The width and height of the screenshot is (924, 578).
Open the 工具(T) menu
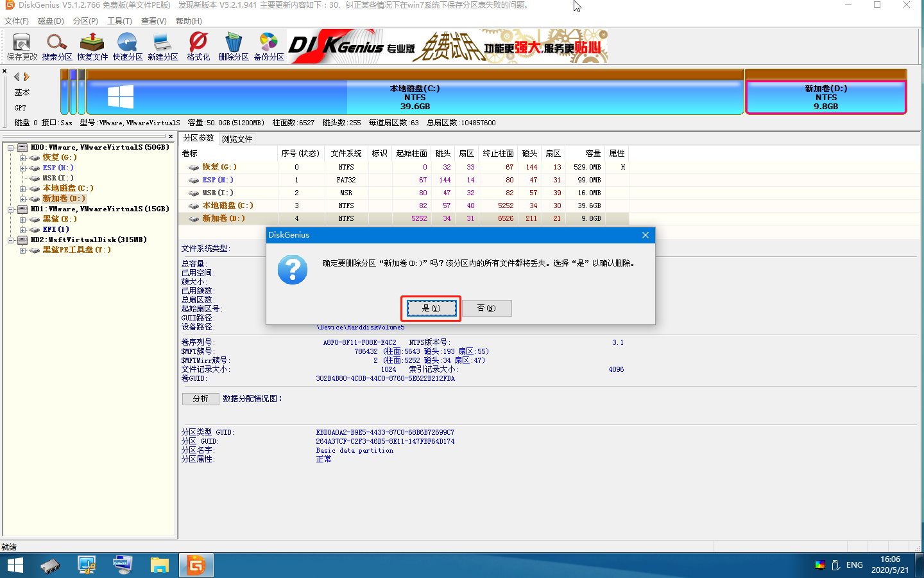119,21
